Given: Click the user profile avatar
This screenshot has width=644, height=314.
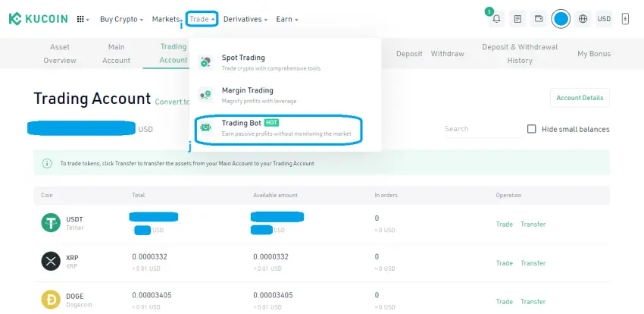Looking at the screenshot, I should pos(561,19).
